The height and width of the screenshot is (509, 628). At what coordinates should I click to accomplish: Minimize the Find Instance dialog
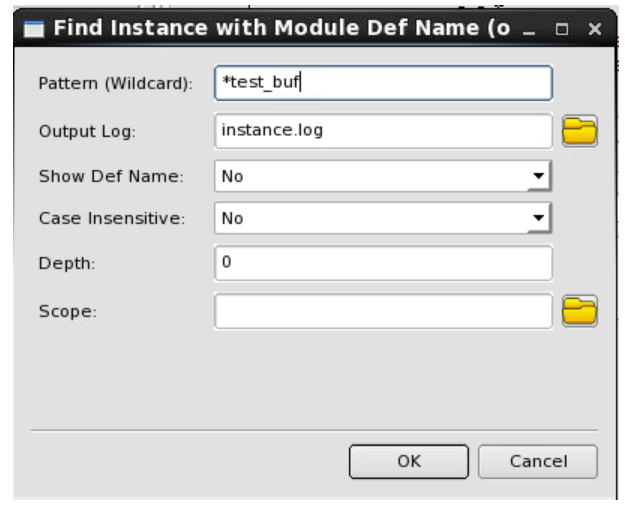[529, 30]
